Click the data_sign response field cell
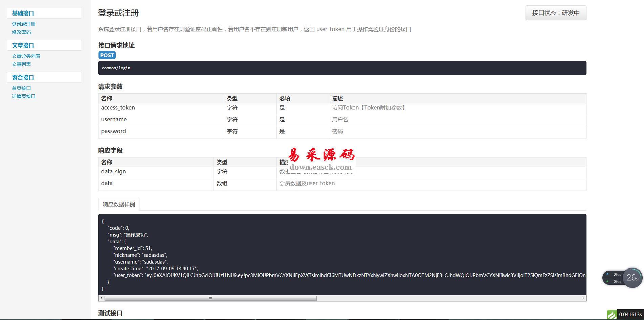The height and width of the screenshot is (320, 644). [156, 173]
